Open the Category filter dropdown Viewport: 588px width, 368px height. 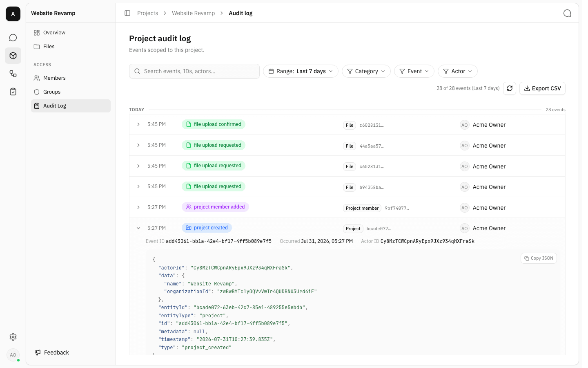(x=366, y=71)
